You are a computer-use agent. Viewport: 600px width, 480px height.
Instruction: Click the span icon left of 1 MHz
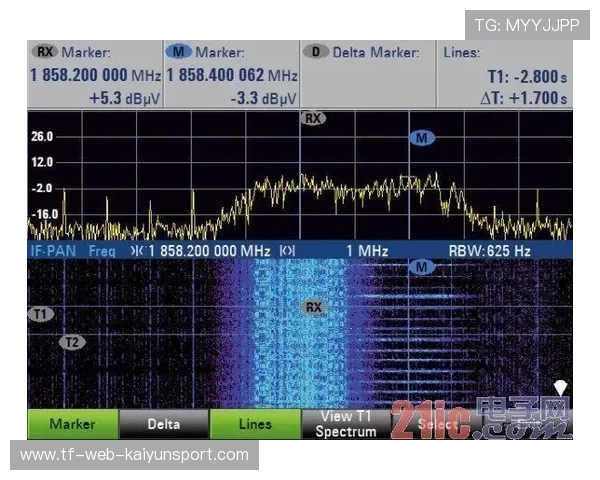click(286, 251)
